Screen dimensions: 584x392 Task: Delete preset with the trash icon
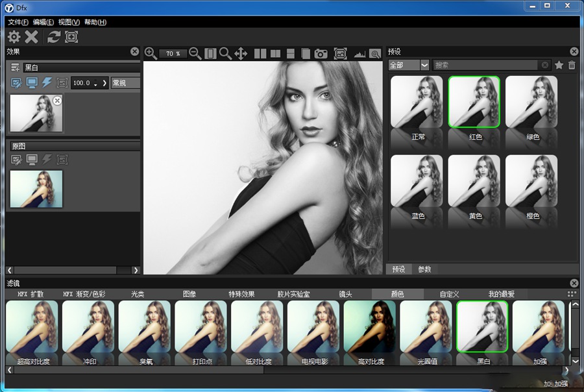(572, 65)
